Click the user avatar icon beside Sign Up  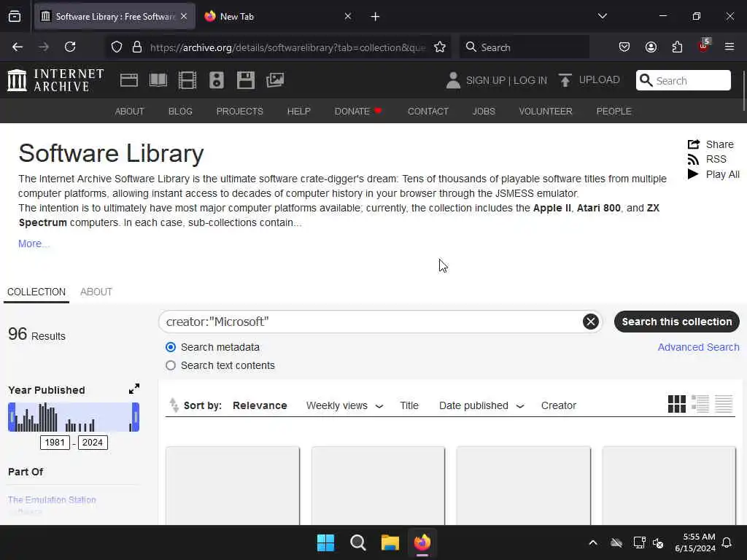tap(453, 80)
